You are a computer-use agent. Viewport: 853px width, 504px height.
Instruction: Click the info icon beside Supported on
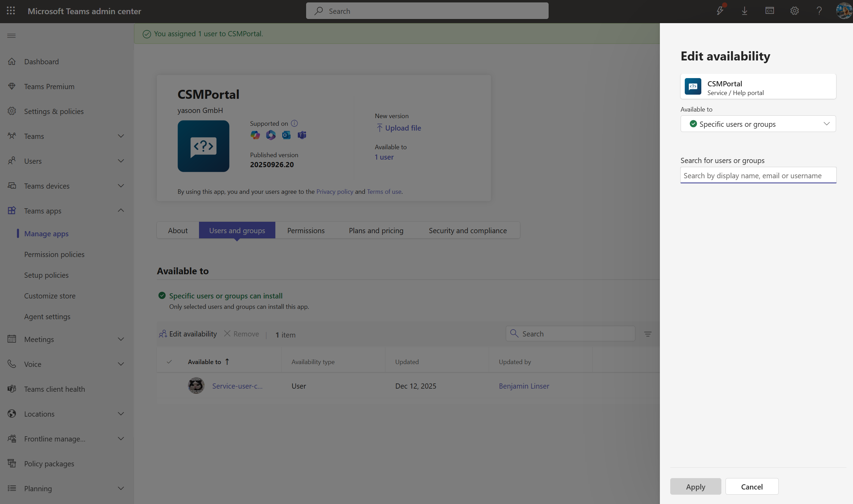(294, 123)
